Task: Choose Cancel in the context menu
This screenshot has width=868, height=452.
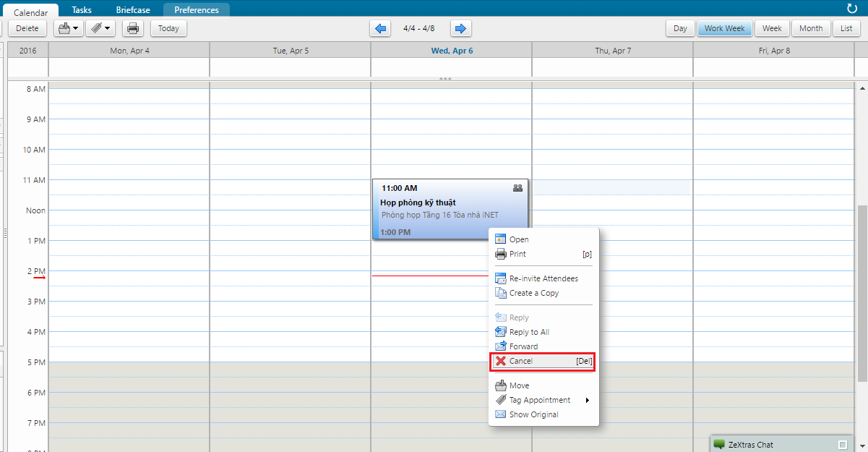Action: click(544, 361)
